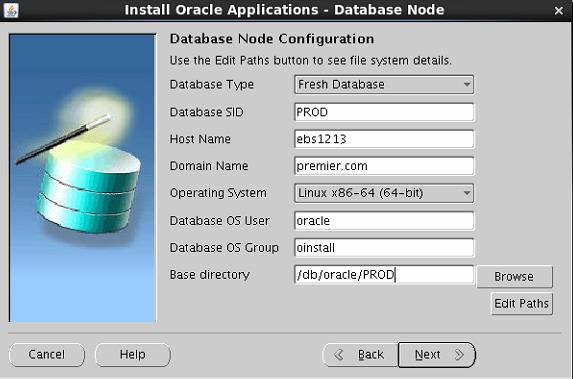Open Edit Paths for file system details
The height and width of the screenshot is (379, 573).
tap(521, 303)
